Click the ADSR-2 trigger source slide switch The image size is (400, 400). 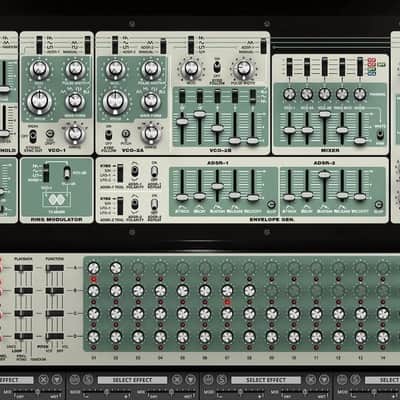coord(120,206)
